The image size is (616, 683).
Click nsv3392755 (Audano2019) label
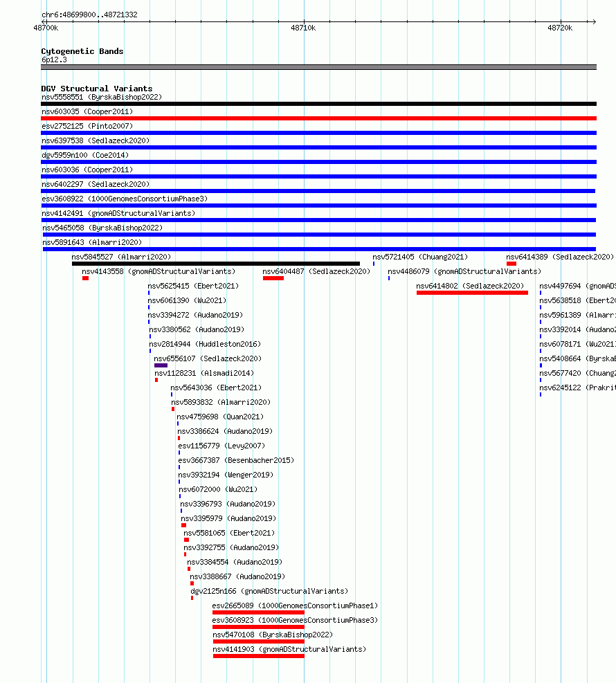pyautogui.click(x=231, y=547)
